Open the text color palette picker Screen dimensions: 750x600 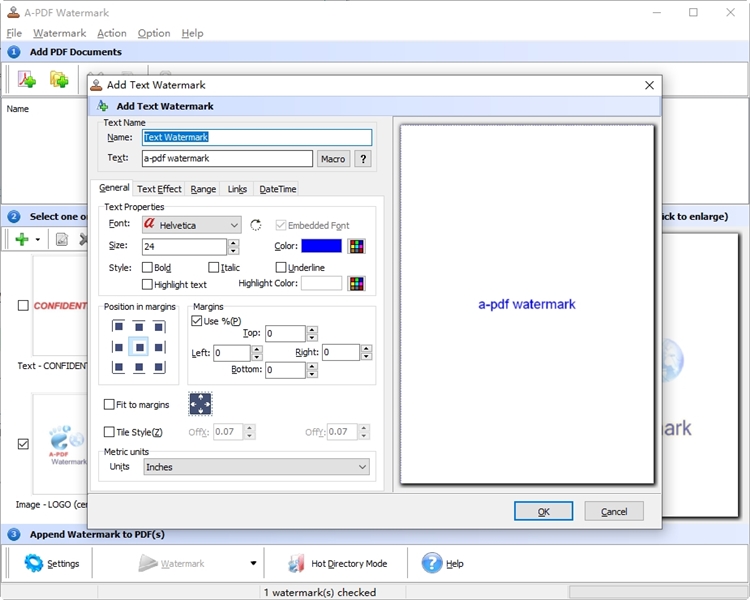coord(356,246)
